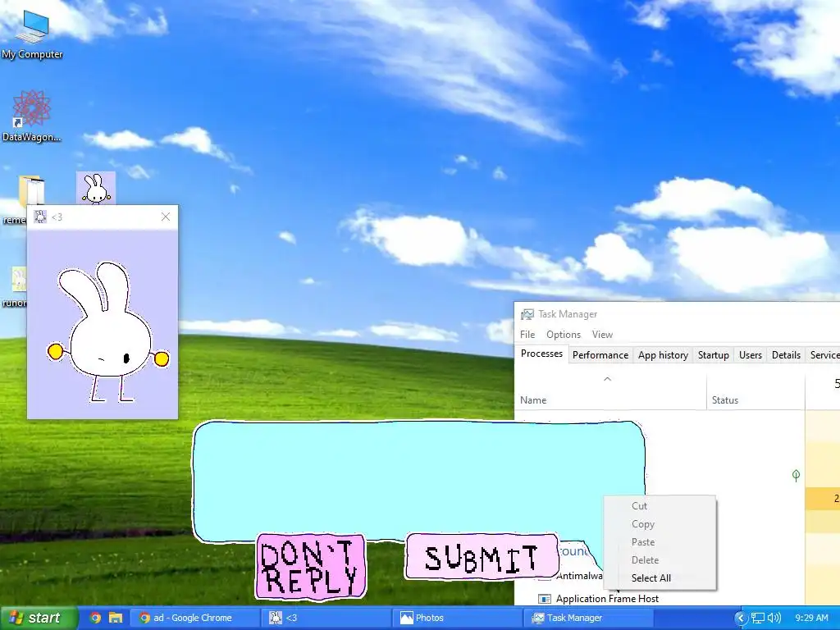Open the My Computer desktop icon
Screen dimensions: 840x630
[32, 34]
